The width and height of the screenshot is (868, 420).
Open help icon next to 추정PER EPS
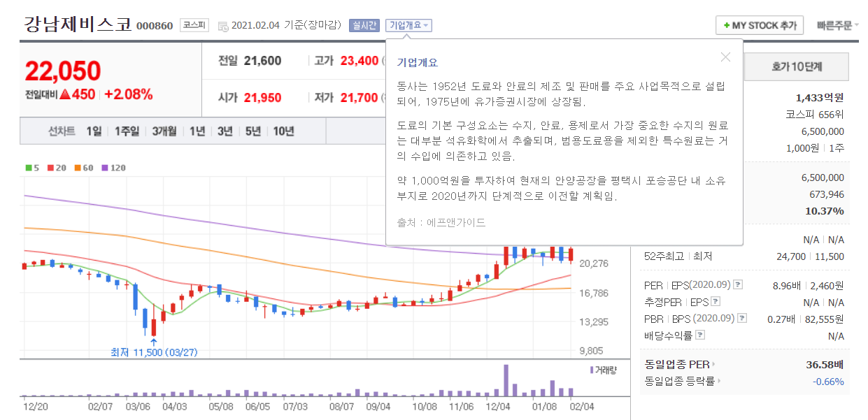[x=715, y=302]
